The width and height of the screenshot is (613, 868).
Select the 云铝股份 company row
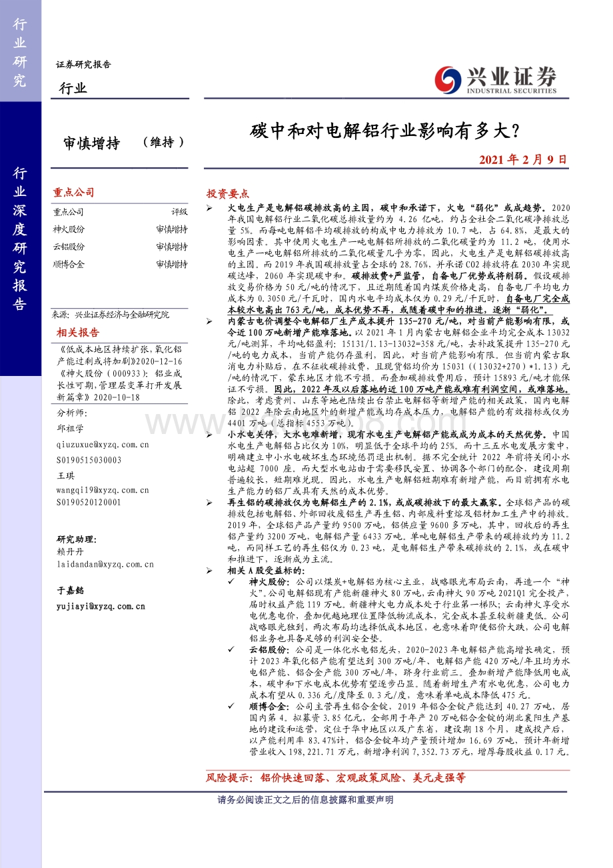pyautogui.click(x=120, y=247)
